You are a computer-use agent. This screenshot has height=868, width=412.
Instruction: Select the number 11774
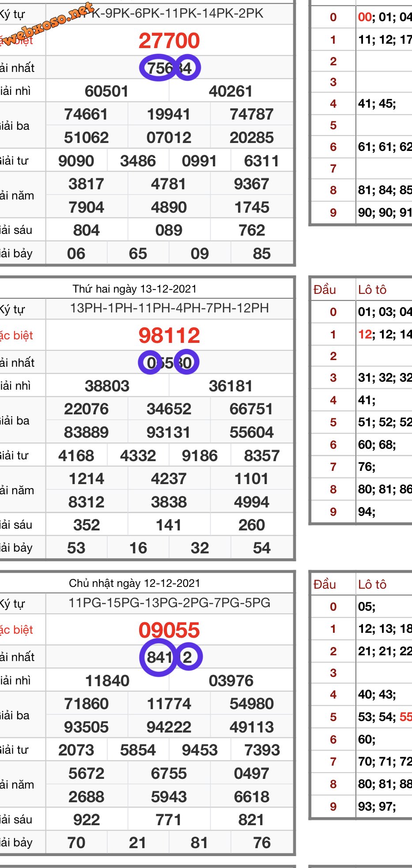pos(169,704)
